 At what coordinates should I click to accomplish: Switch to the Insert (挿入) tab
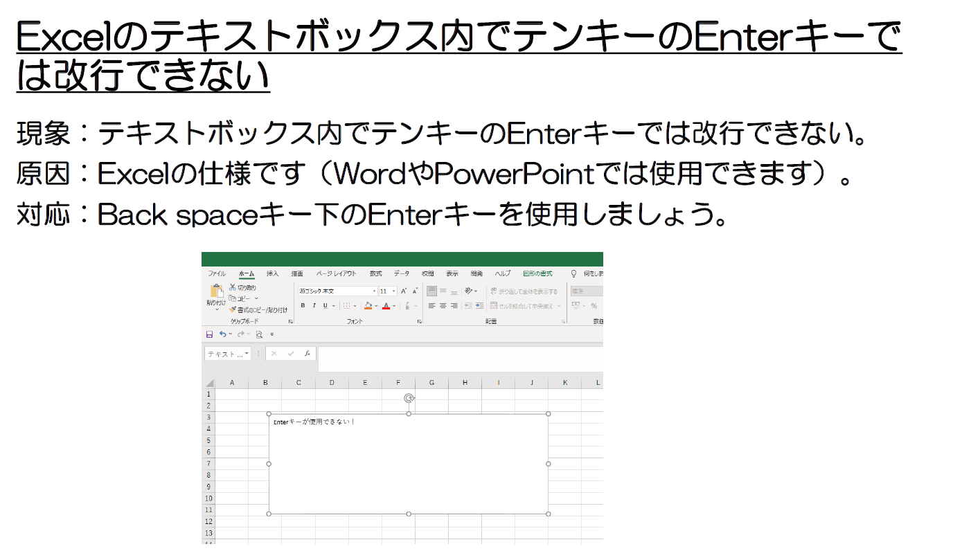tap(273, 273)
